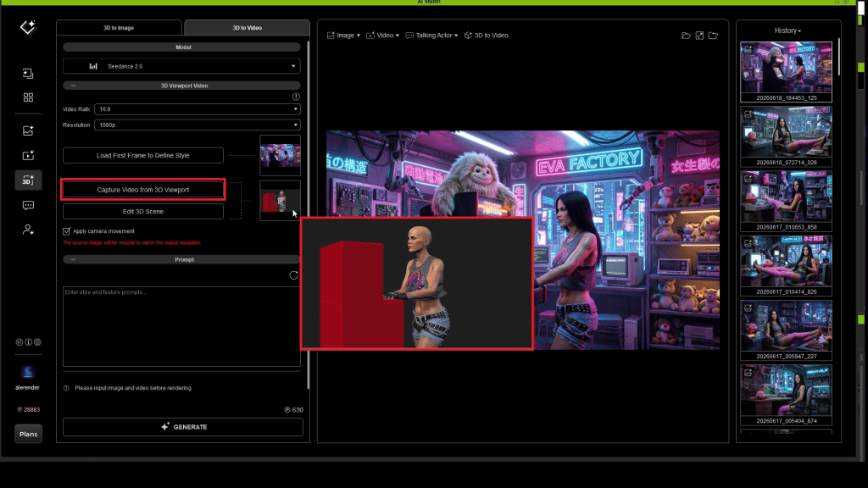Image resolution: width=868 pixels, height=488 pixels.
Task: Click the Model section header
Action: (x=181, y=47)
